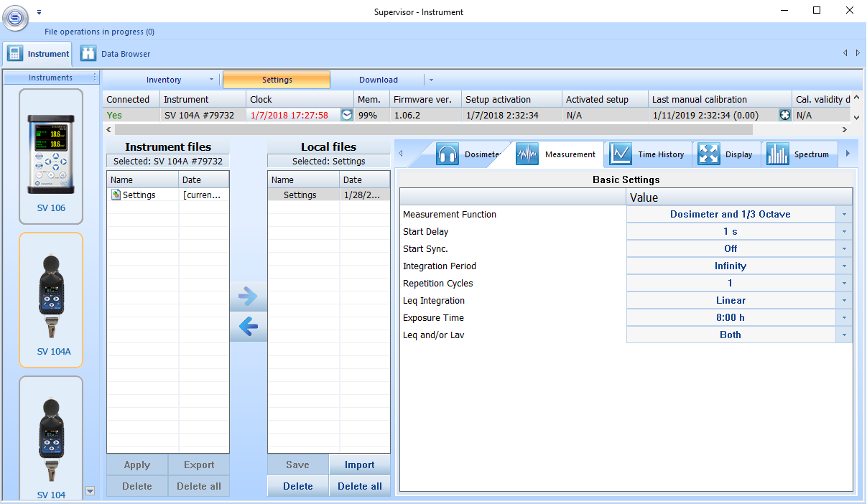The image size is (867, 504).
Task: Expand the Exposure Time dropdown
Action: pyautogui.click(x=844, y=318)
